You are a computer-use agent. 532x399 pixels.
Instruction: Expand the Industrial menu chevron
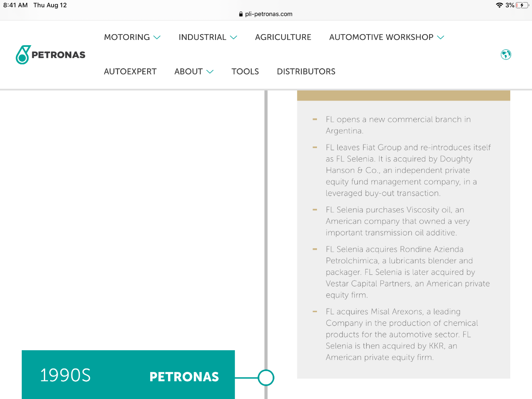point(234,38)
